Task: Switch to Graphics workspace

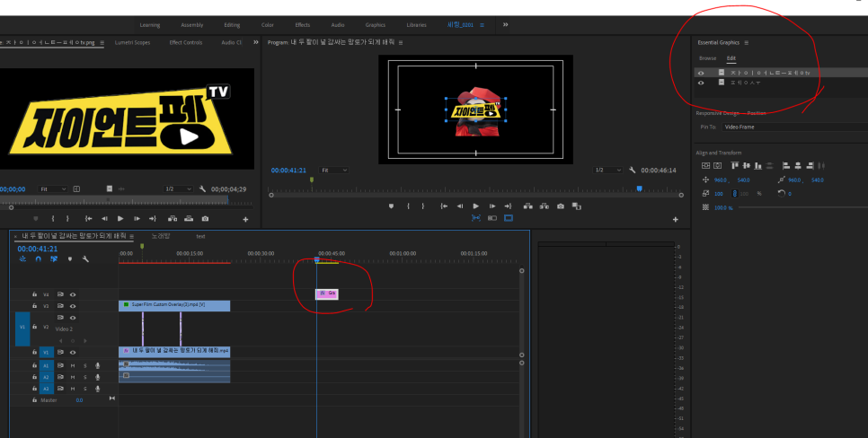Action: coord(376,25)
